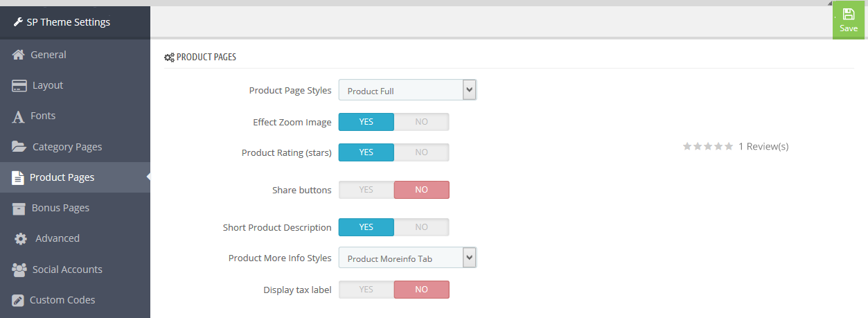Image resolution: width=868 pixels, height=318 pixels.
Task: Click the star rating preview
Action: pos(707,146)
